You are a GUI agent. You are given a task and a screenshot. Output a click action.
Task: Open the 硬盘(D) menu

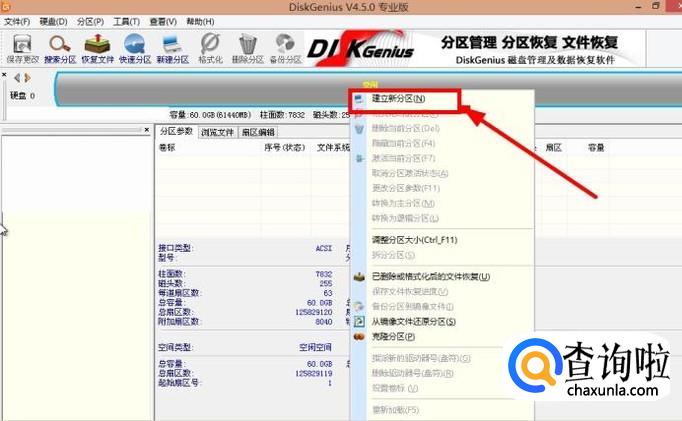coord(53,22)
